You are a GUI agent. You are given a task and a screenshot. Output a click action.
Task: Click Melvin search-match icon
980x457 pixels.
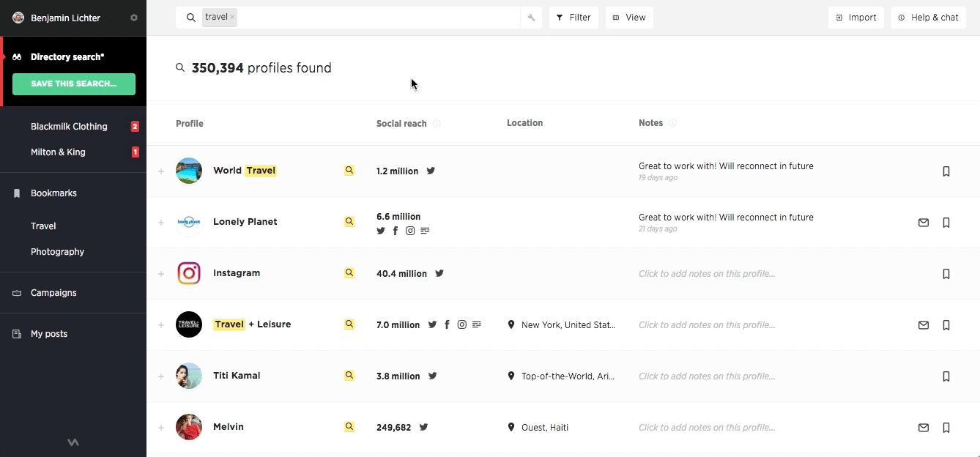click(349, 426)
